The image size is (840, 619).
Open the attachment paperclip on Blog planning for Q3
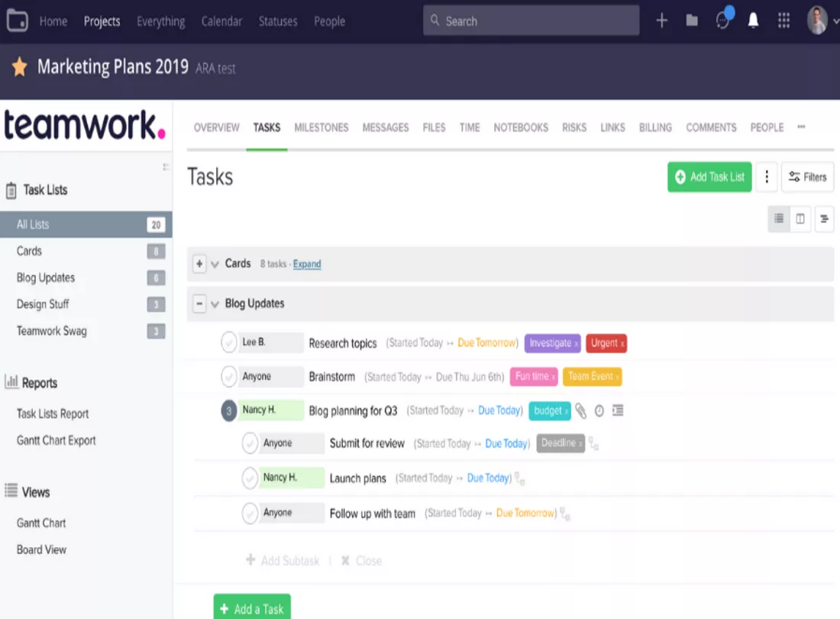[x=580, y=411]
